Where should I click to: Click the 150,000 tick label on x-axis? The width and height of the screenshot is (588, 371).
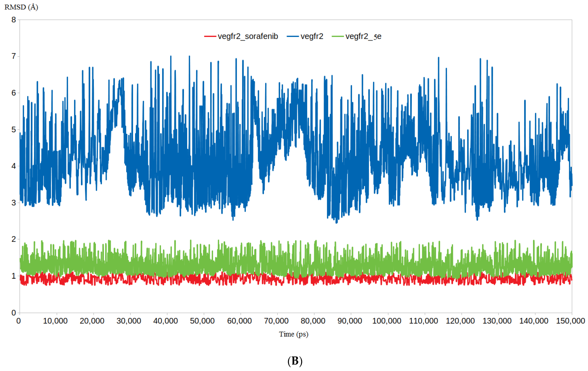pyautogui.click(x=570, y=321)
